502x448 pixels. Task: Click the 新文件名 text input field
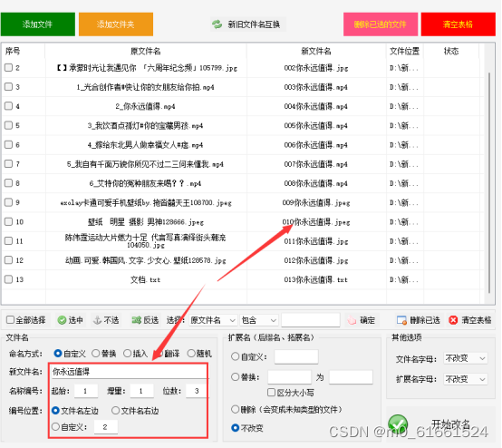129,372
